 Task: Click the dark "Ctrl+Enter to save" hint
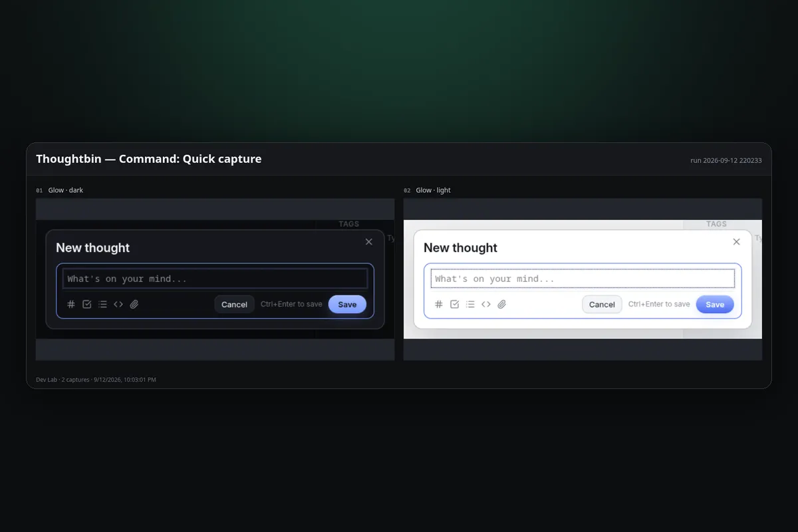click(291, 304)
